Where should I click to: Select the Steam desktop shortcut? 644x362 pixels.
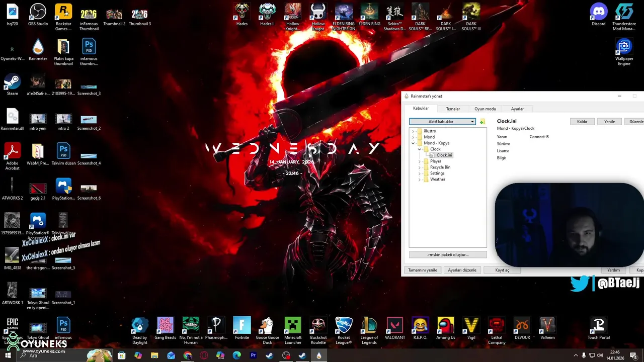pyautogui.click(x=12, y=85)
